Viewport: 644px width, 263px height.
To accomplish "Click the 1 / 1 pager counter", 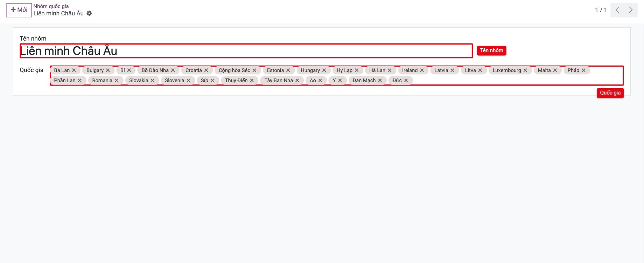I will [601, 10].
